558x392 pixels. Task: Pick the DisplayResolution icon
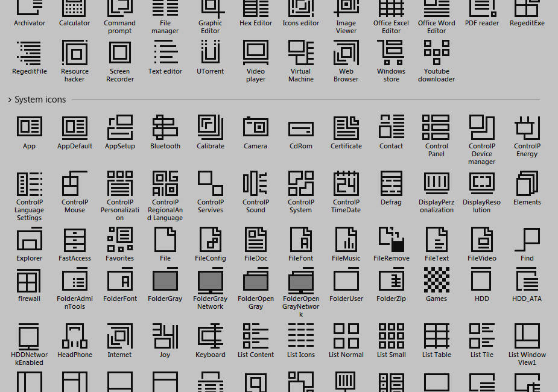(x=482, y=183)
